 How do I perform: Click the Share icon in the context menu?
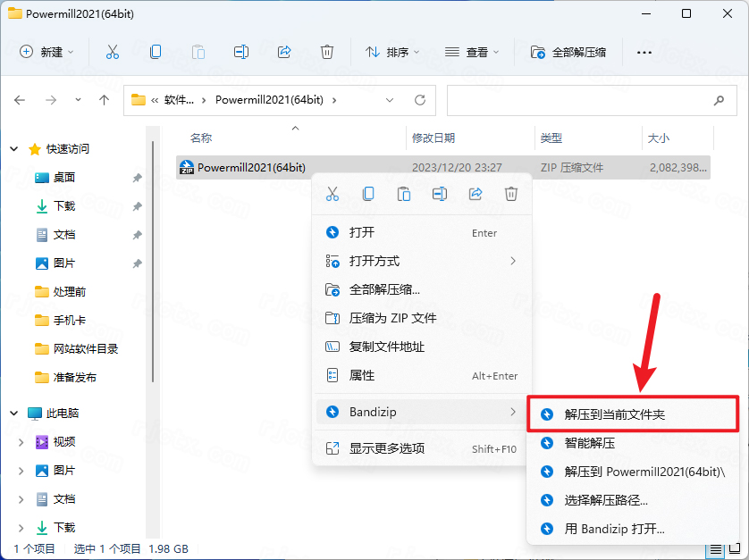(x=475, y=194)
